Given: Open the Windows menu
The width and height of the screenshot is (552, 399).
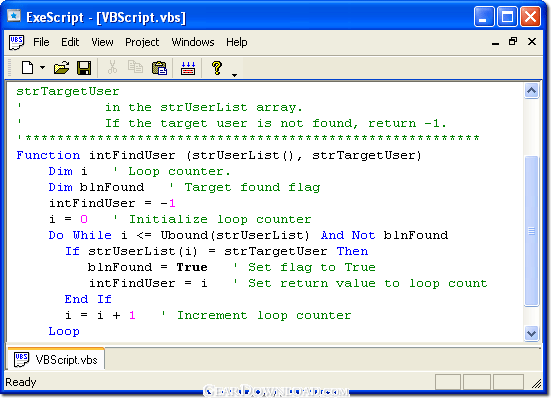Looking at the screenshot, I should [193, 42].
